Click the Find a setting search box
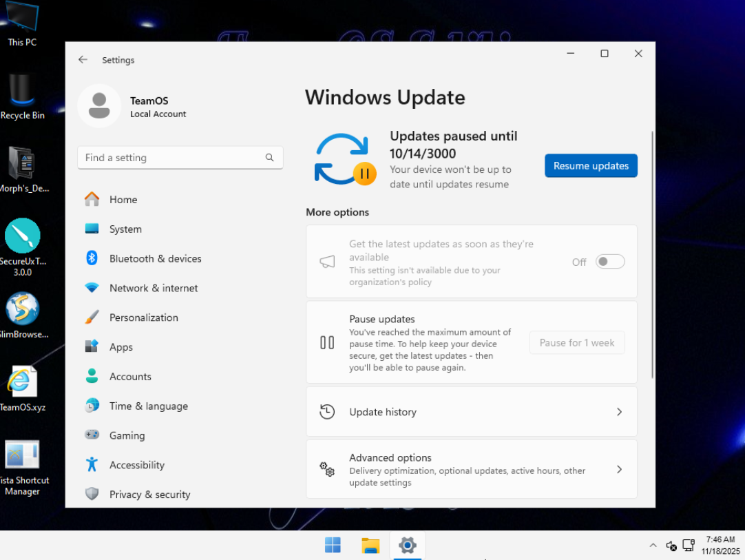The image size is (745, 560). (172, 158)
